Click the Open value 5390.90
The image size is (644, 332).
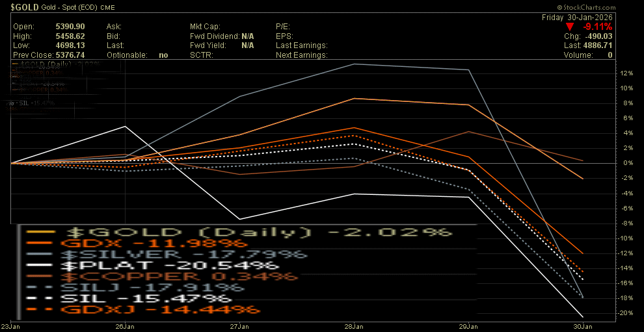click(x=70, y=27)
